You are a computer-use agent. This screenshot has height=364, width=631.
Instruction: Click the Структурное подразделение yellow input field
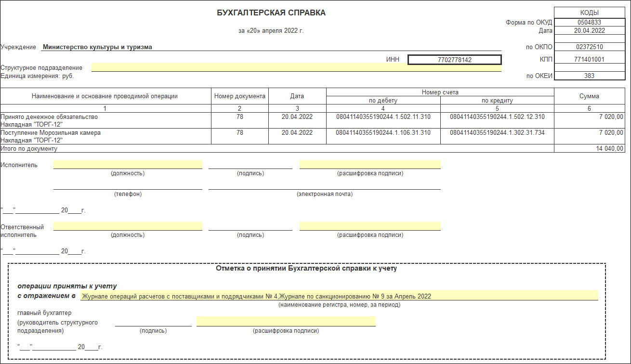click(x=296, y=67)
